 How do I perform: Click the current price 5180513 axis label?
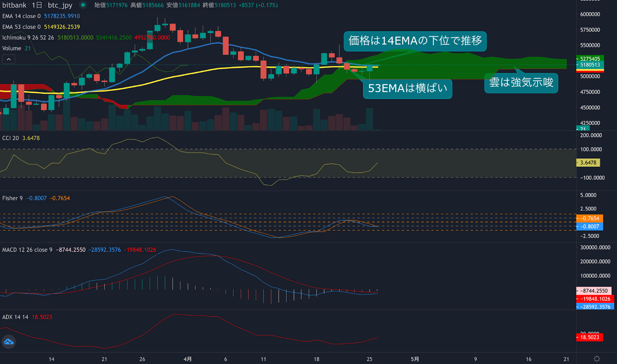[590, 65]
